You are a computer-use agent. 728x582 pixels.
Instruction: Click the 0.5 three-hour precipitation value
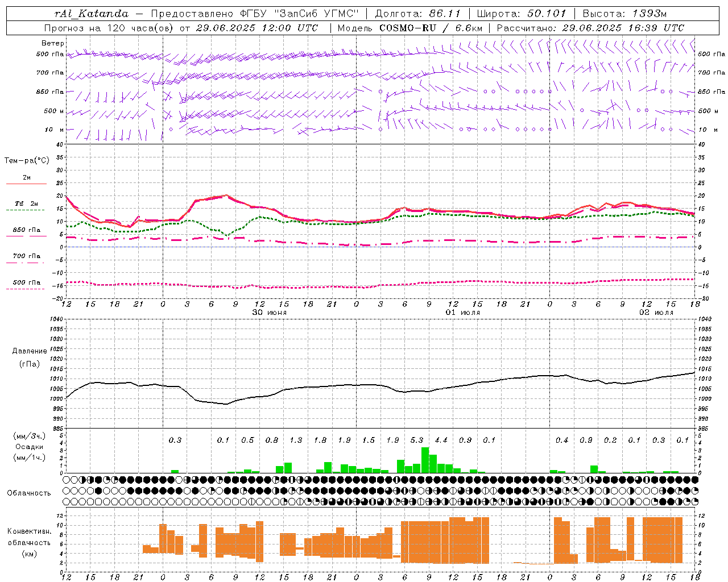click(247, 440)
